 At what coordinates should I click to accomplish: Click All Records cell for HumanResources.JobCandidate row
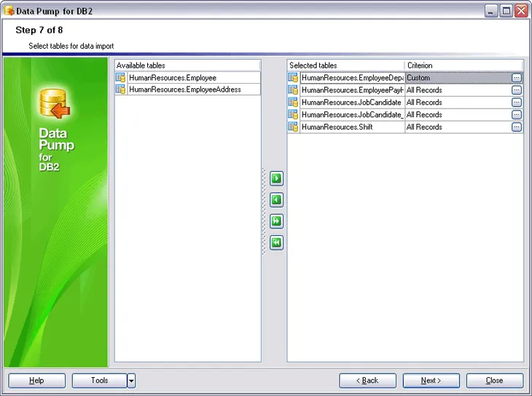[458, 102]
